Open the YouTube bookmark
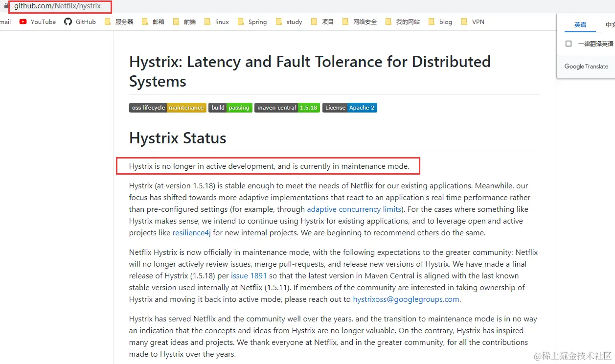The image size is (615, 364). point(38,22)
